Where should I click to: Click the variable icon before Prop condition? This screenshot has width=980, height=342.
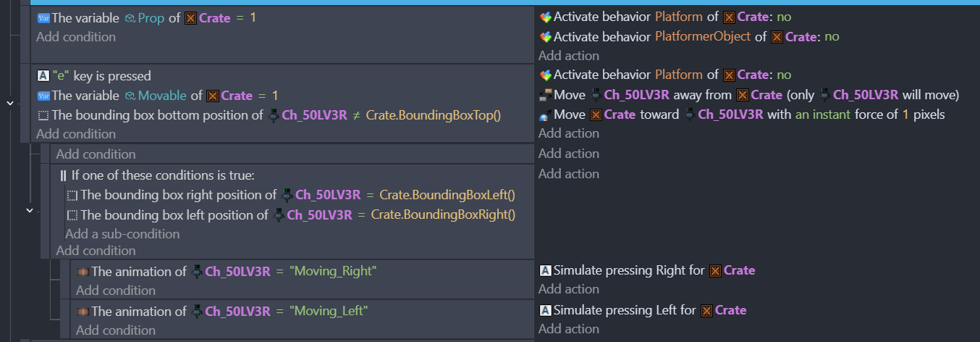43,17
